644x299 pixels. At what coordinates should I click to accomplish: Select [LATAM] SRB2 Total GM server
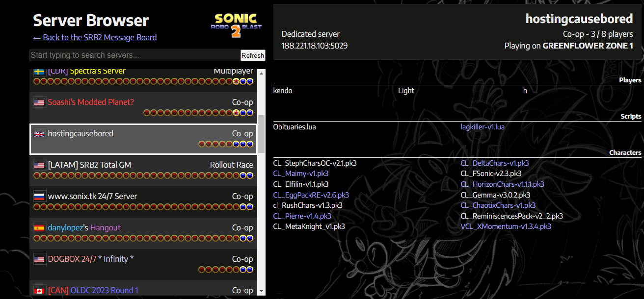point(143,170)
